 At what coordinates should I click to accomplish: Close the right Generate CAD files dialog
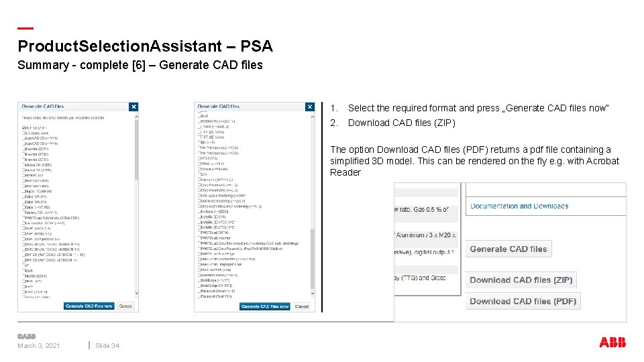[309, 107]
